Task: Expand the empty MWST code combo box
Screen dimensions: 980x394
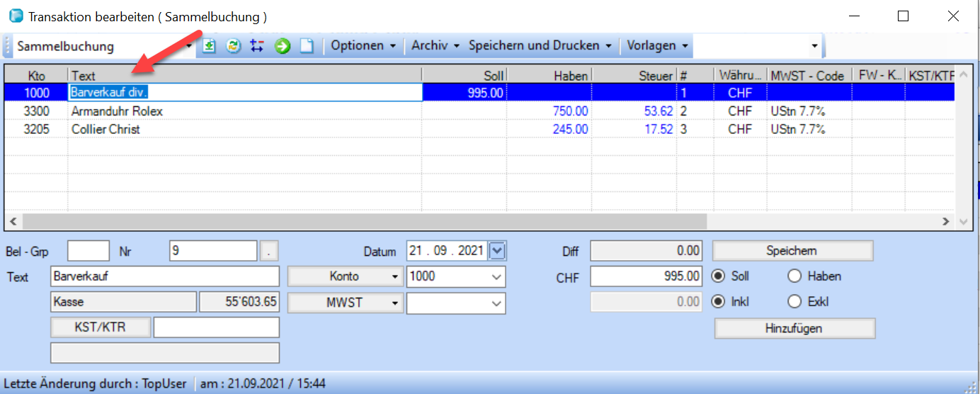Action: tap(497, 303)
